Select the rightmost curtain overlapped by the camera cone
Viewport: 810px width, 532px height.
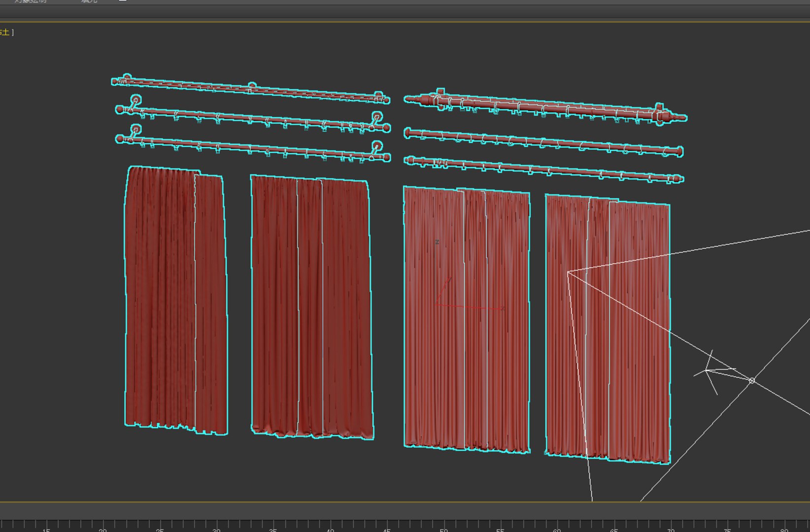(x=607, y=329)
